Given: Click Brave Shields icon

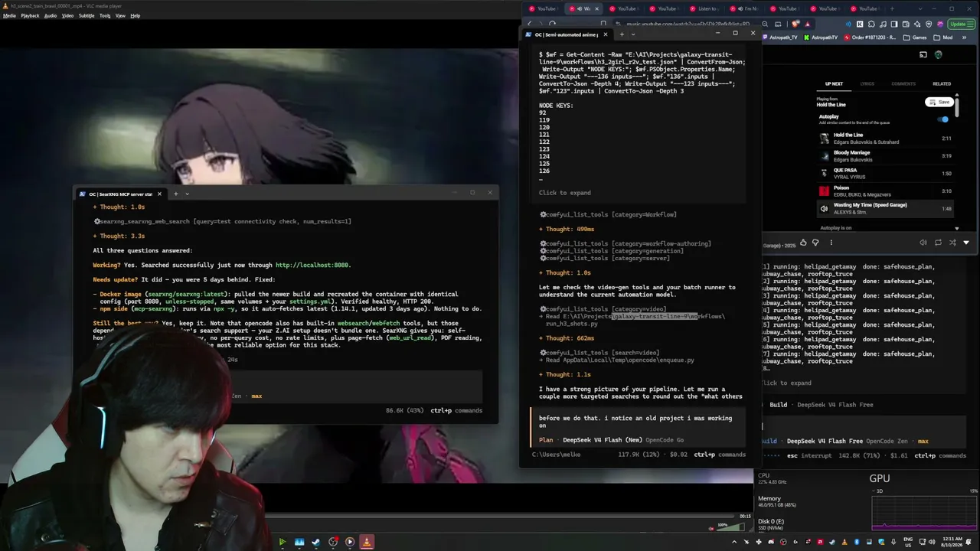Looking at the screenshot, I should tap(795, 24).
